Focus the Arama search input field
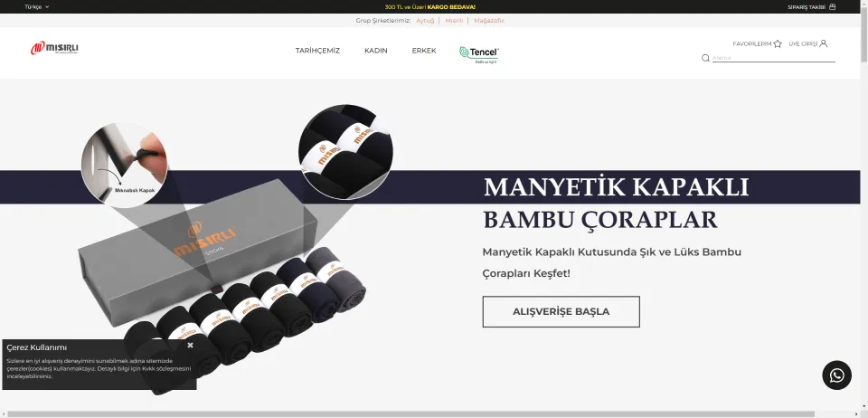This screenshot has width=868, height=418. (773, 58)
